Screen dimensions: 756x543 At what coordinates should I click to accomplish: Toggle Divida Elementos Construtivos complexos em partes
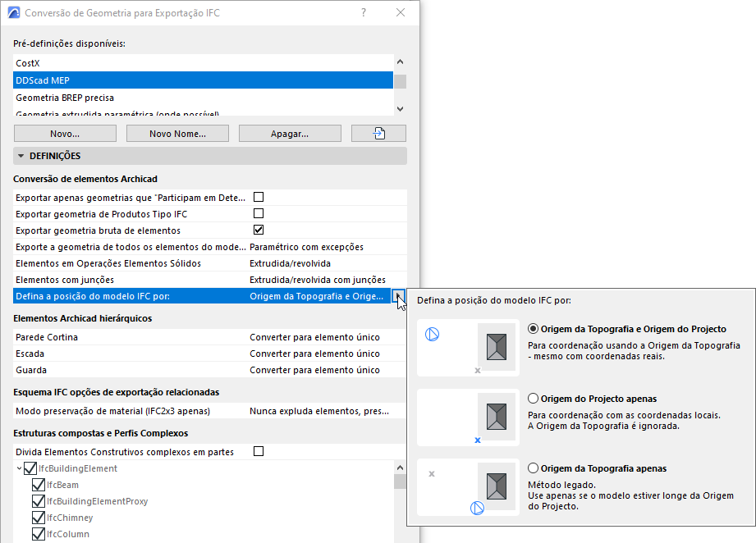[259, 451]
